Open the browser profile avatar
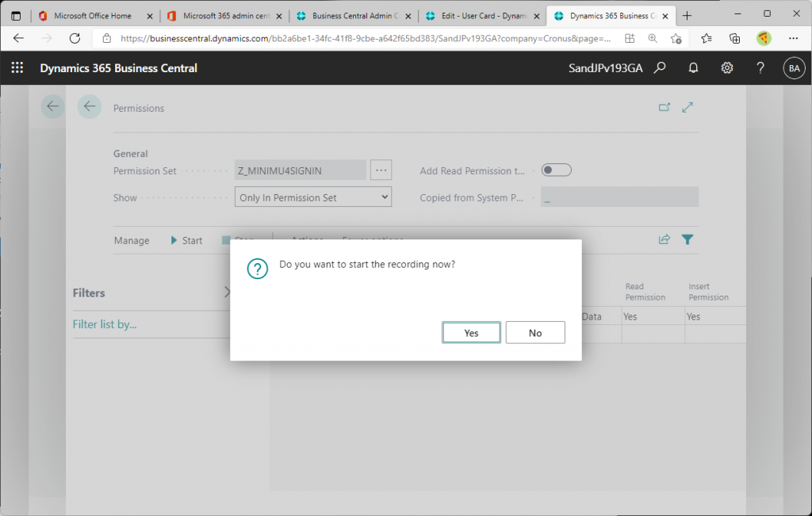812x516 pixels. tap(764, 38)
